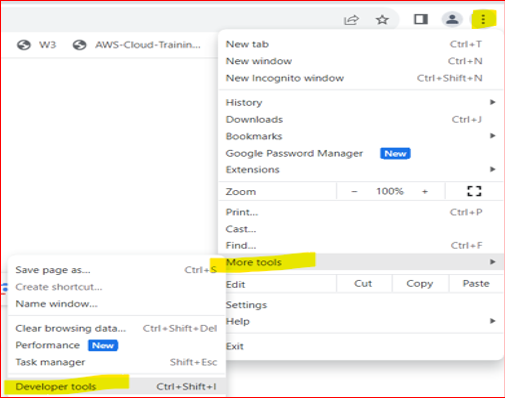Viewport: 505px width, 398px height.
Task: Click the Create shortcut entry
Action: coord(117,287)
